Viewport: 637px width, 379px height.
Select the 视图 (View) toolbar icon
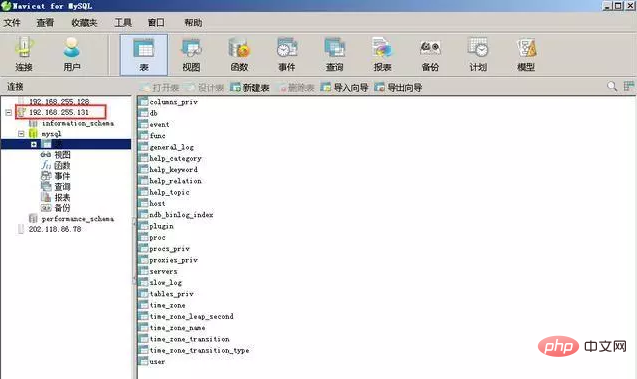pyautogui.click(x=191, y=55)
